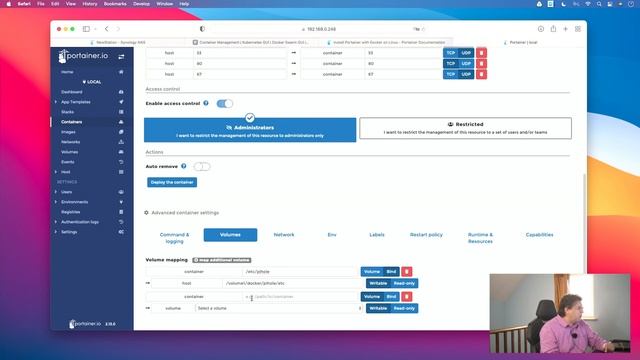
Task: Click the Settings cogs icon
Action: click(x=121, y=232)
